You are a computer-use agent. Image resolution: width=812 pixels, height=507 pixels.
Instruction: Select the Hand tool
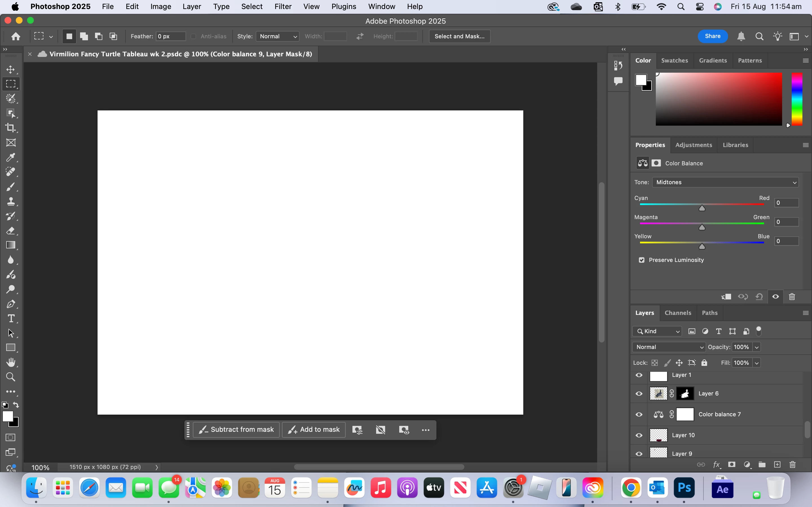tap(11, 363)
